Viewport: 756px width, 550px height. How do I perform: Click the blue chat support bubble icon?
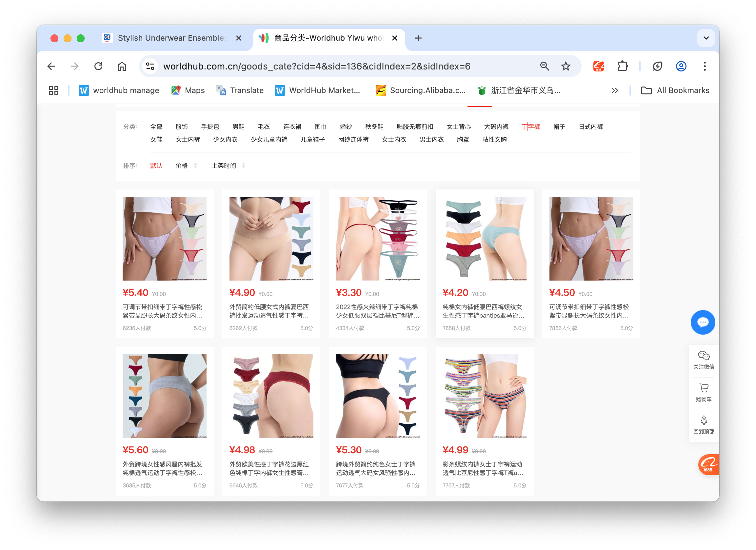point(703,322)
